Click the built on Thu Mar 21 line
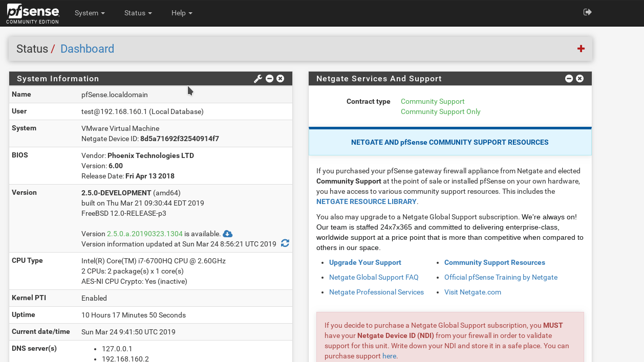This screenshot has width=644, height=362. [143, 203]
